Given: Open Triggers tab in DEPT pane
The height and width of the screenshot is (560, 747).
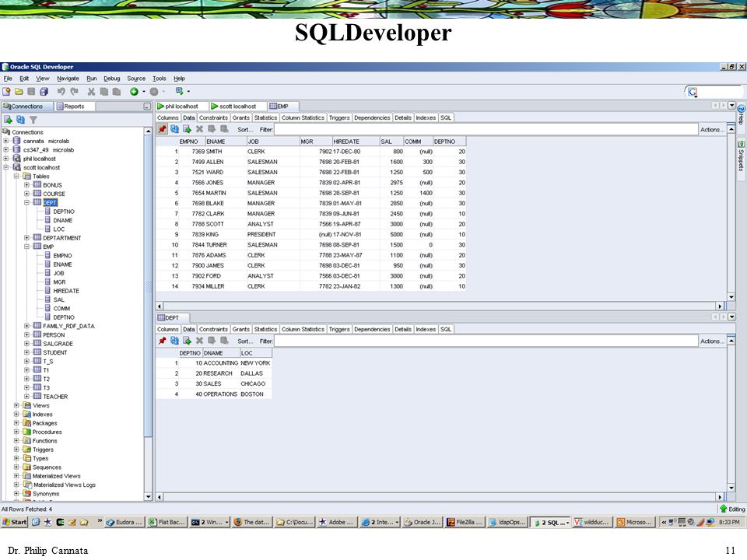Looking at the screenshot, I should (339, 329).
